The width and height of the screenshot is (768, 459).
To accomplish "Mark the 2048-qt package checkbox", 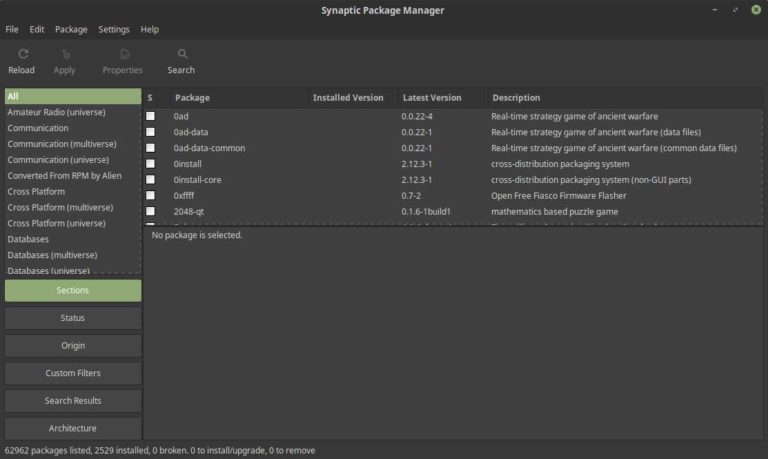I will click(150, 211).
